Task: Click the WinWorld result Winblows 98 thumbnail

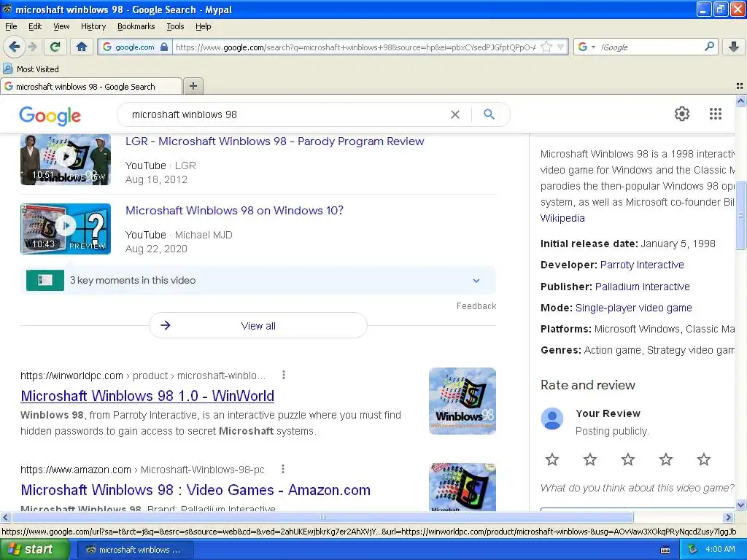Action: coord(462,401)
